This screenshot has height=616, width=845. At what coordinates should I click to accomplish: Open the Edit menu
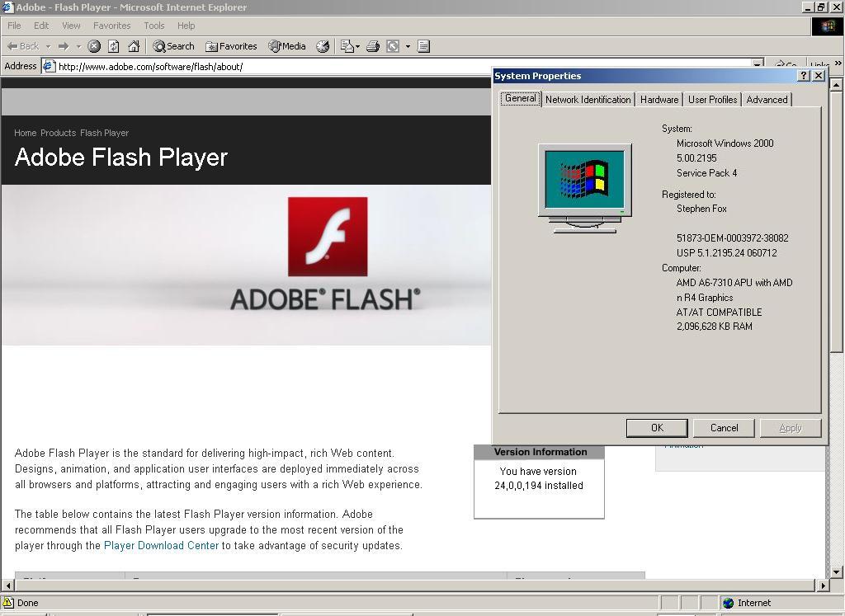(x=41, y=26)
